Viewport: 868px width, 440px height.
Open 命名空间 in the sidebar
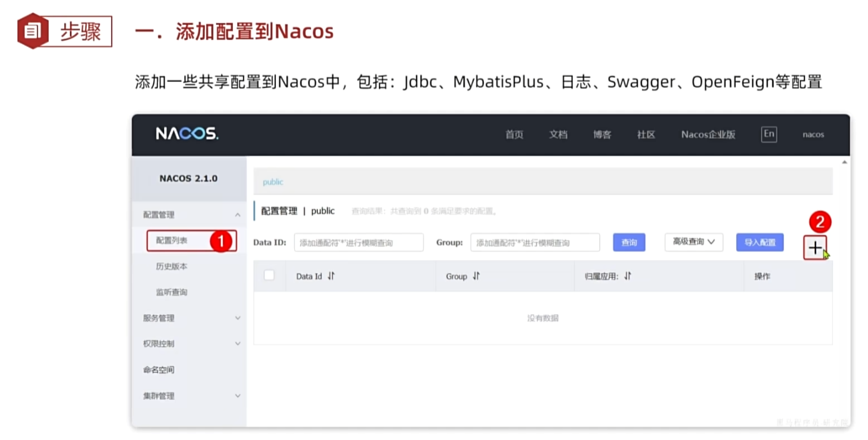tap(159, 369)
